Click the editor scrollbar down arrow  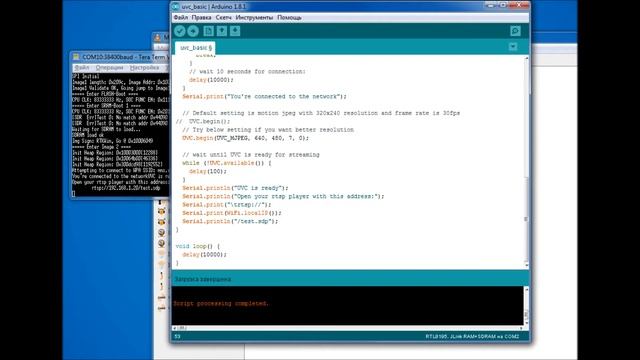526,265
